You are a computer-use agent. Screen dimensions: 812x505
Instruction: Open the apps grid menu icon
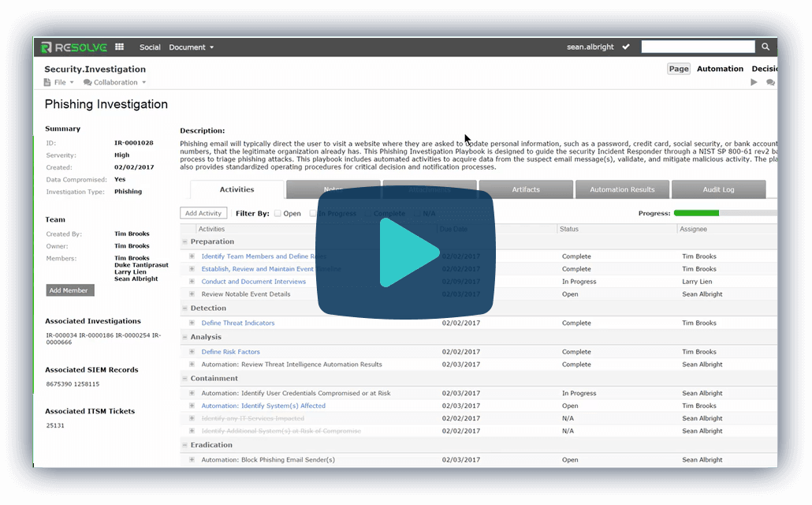(x=120, y=47)
